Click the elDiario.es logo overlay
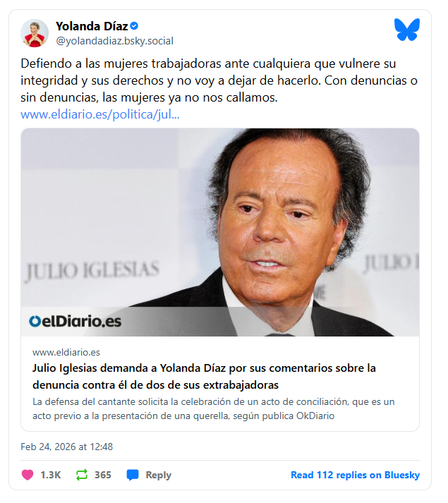 pos(75,321)
